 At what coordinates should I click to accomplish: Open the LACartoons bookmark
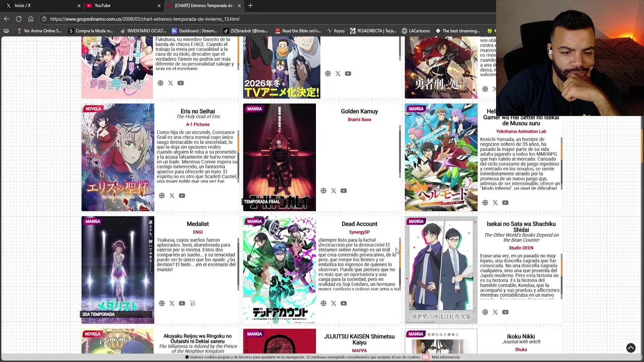[416, 31]
